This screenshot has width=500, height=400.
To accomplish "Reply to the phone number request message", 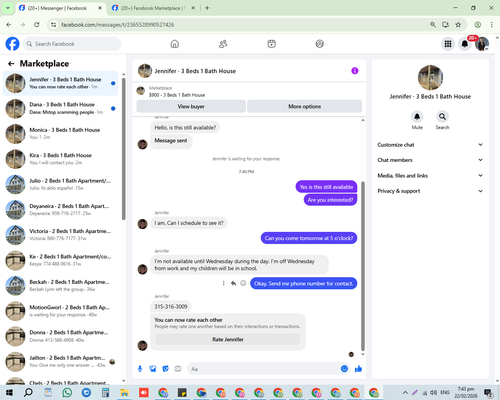I will 233,283.
